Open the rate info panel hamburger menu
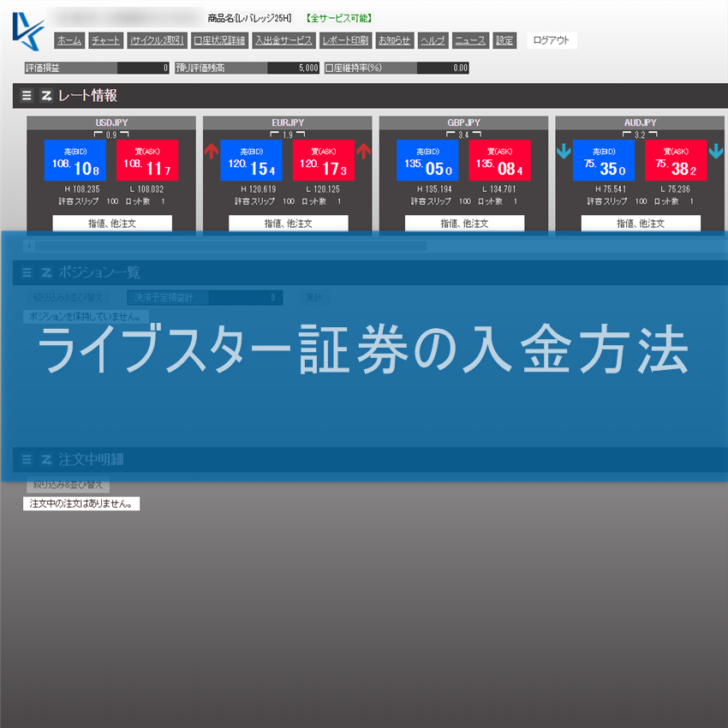This screenshot has height=728, width=728. click(27, 96)
